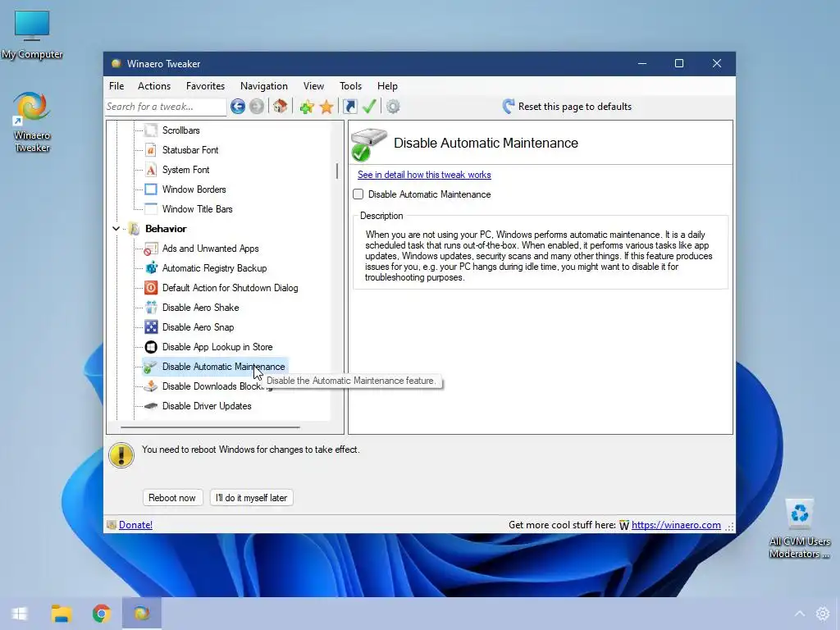Click the Ads and Unwanted Apps icon
The width and height of the screenshot is (840, 630).
point(151,249)
